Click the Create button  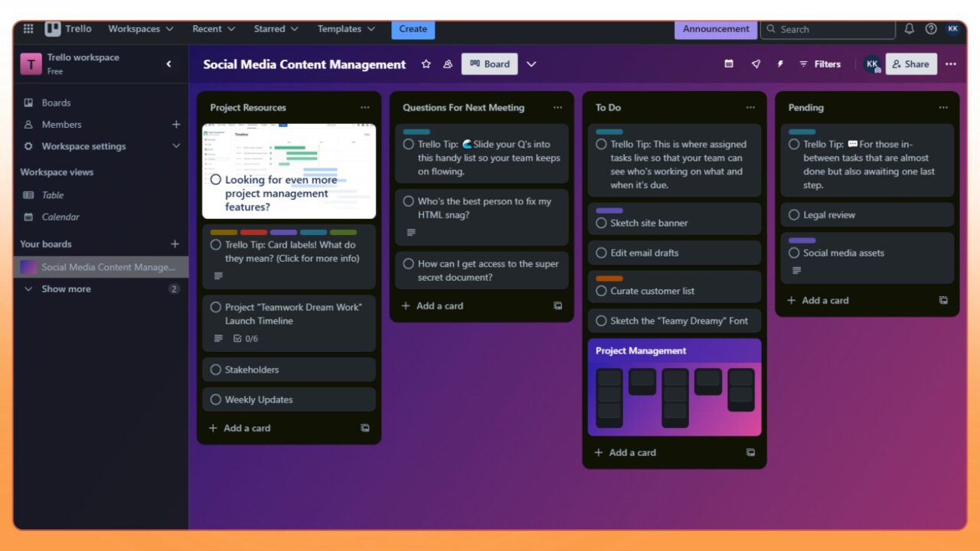[413, 29]
